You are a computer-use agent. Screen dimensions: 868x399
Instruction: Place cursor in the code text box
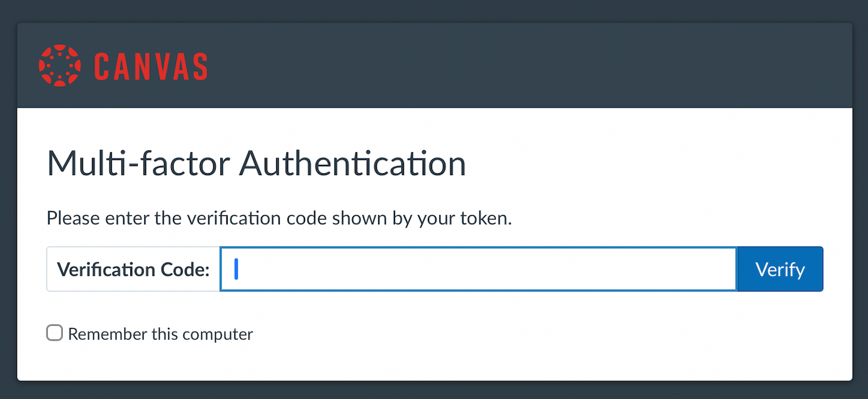point(478,269)
